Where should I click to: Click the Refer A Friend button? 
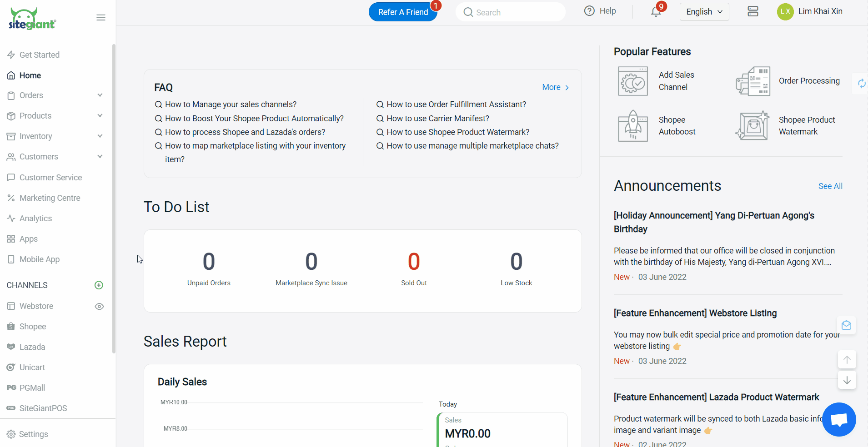(403, 12)
